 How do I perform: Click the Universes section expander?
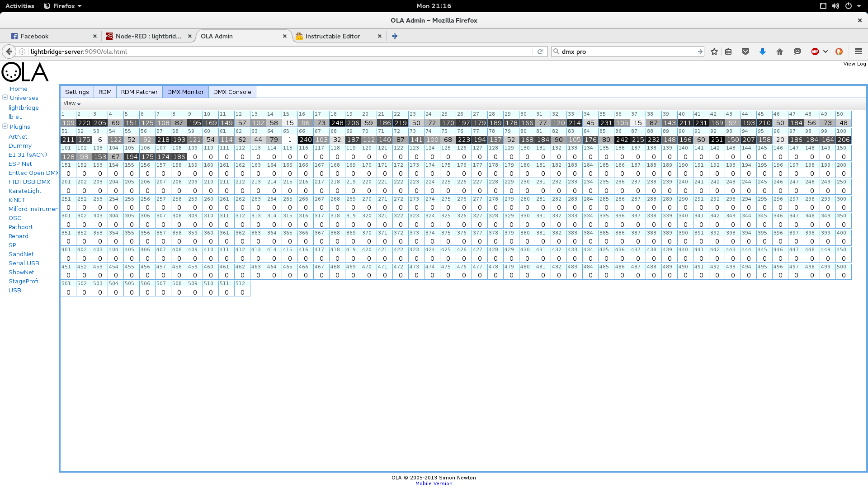pos(5,97)
